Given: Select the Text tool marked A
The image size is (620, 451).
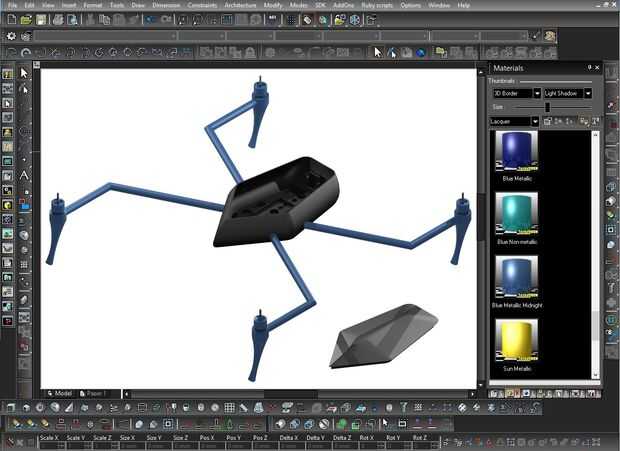Looking at the screenshot, I should click(x=24, y=175).
